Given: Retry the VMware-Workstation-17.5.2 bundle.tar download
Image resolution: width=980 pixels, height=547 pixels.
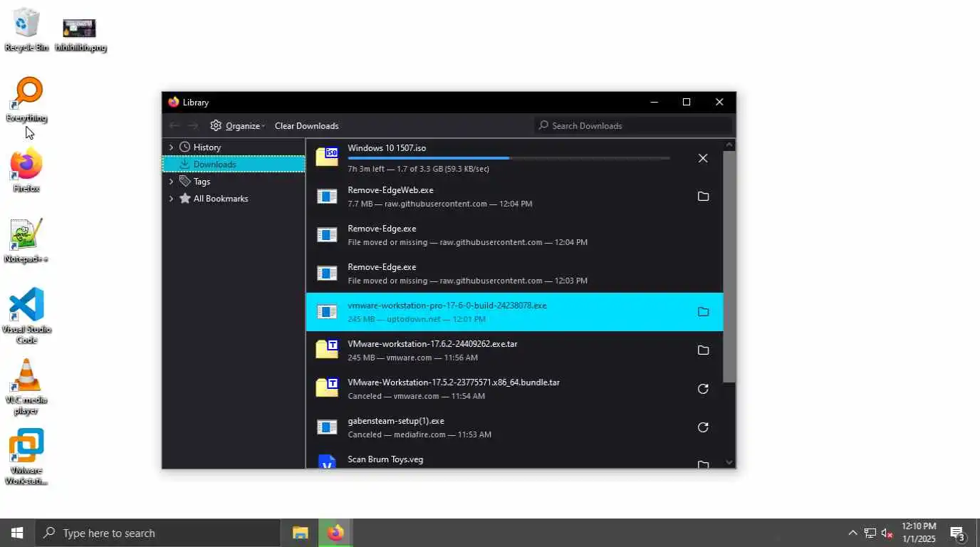Looking at the screenshot, I should (703, 389).
